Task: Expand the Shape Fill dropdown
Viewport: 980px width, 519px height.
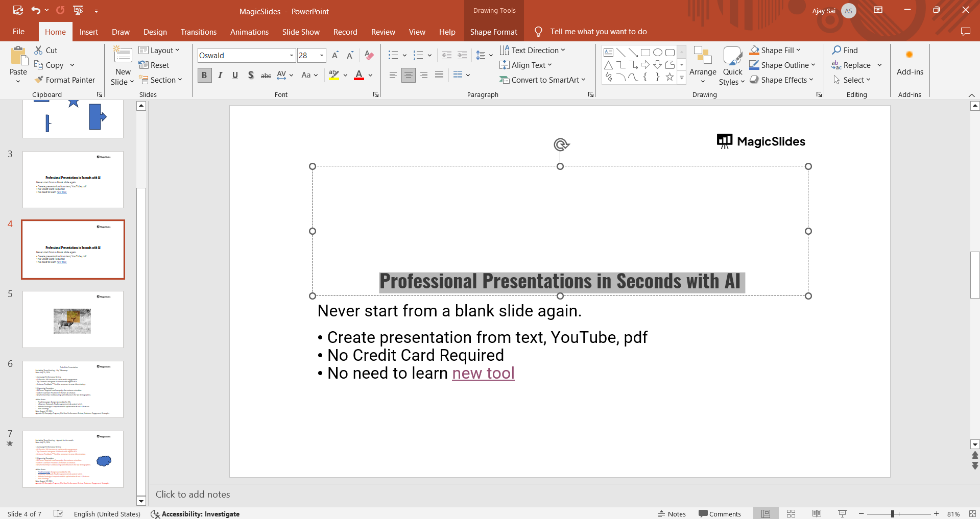Action: pos(798,50)
